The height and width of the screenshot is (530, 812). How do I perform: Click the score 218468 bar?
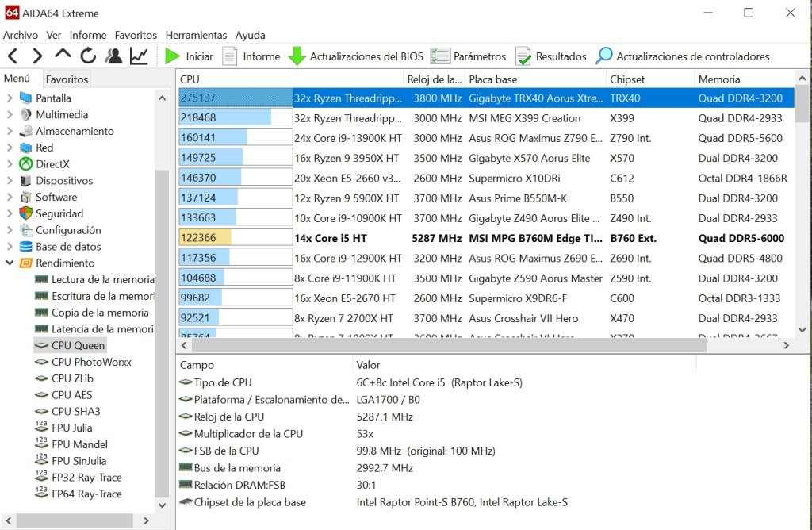236,117
